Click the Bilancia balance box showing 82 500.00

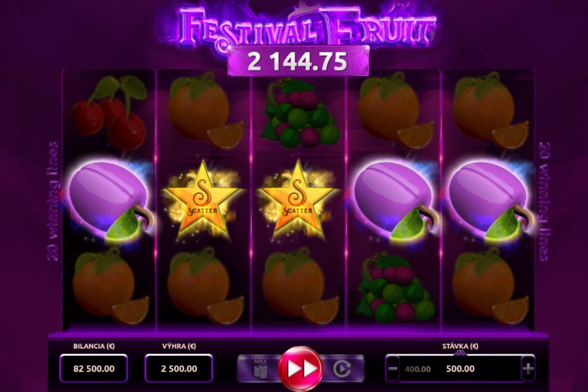click(x=93, y=368)
